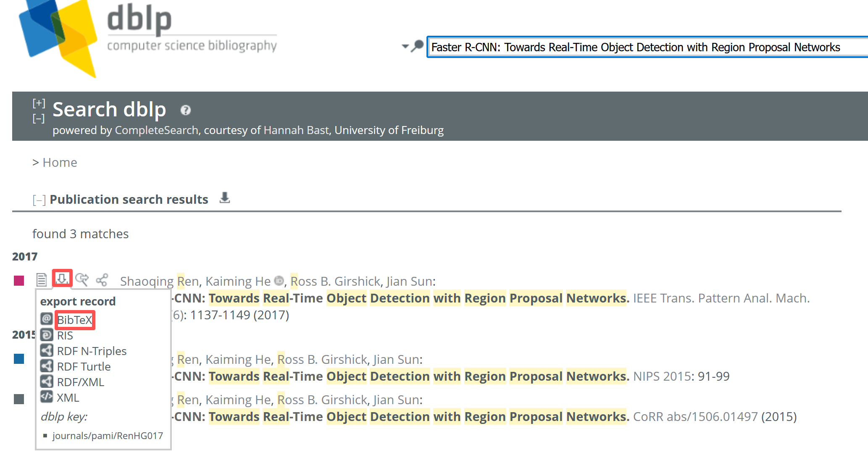Collapse all sections with [-] in header
The height and width of the screenshot is (463, 868).
coord(39,119)
